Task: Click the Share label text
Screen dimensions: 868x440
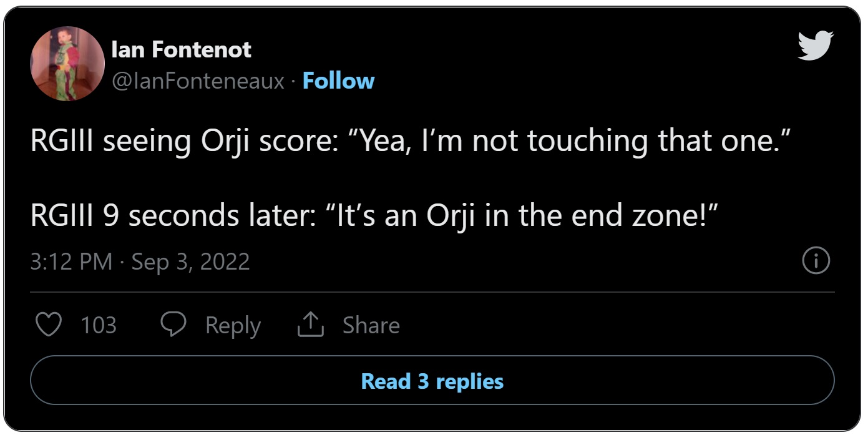Action: 371,324
